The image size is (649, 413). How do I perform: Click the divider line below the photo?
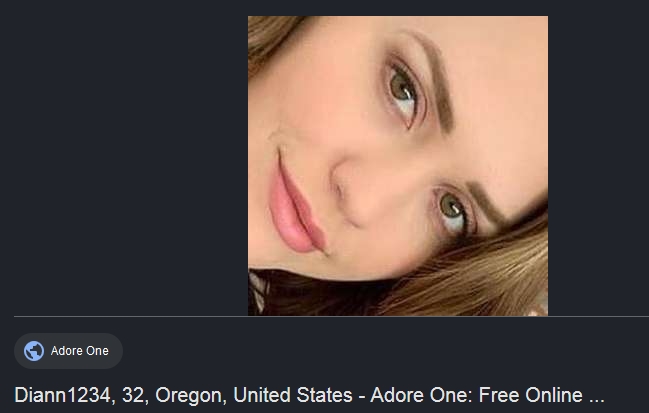click(331, 317)
